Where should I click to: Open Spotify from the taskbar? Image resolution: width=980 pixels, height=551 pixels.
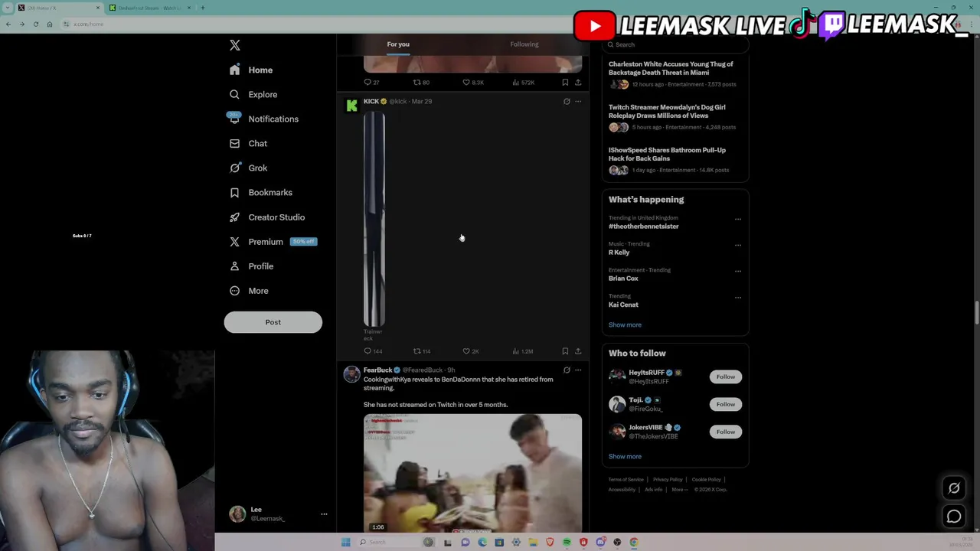pyautogui.click(x=567, y=542)
